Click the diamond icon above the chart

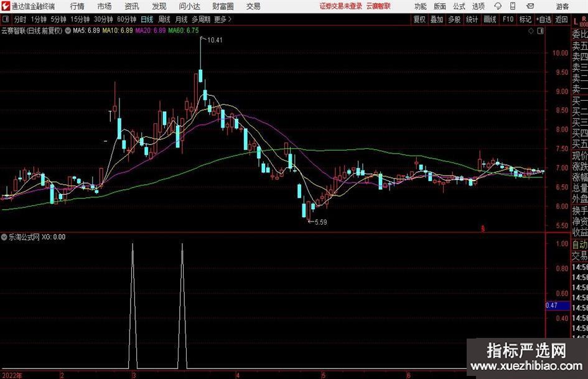click(531, 31)
